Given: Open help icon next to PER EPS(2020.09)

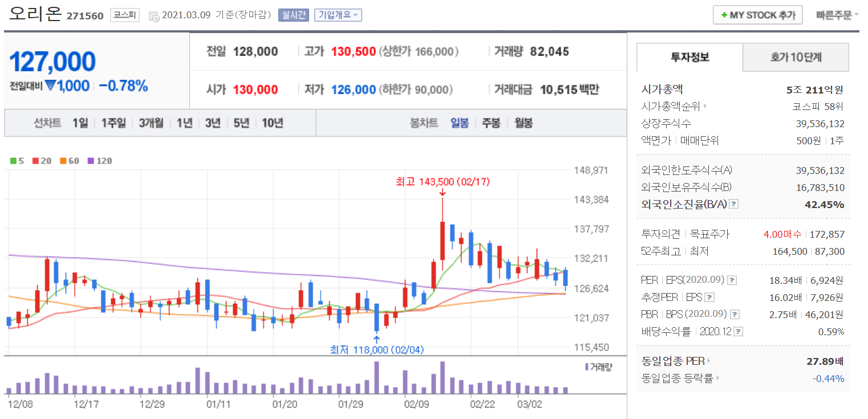Looking at the screenshot, I should 732,280.
